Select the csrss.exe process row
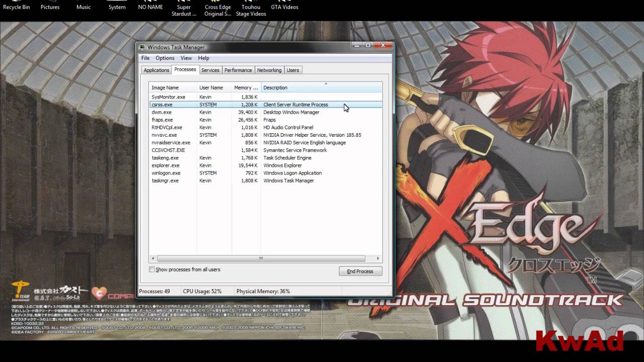 click(x=266, y=105)
